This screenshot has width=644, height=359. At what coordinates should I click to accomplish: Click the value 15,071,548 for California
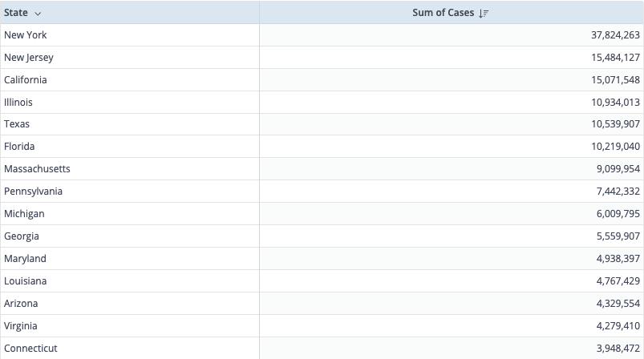(615, 79)
